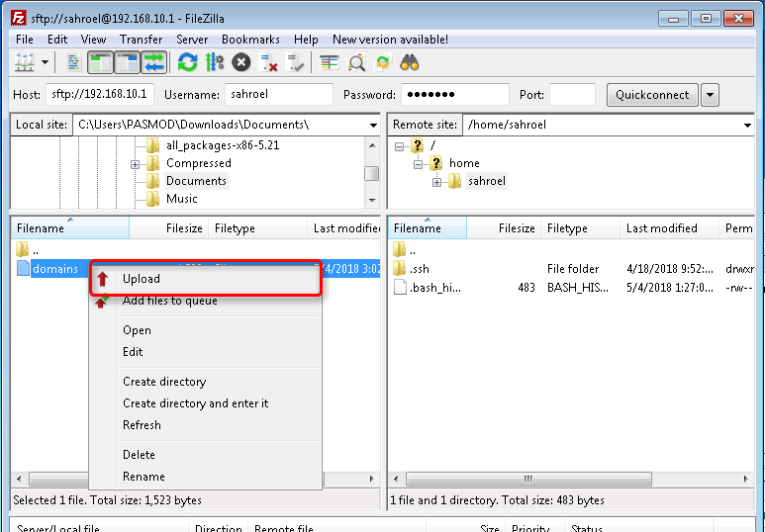Screen dimensions: 765x532
Task: Open parent folder in local file list
Action: point(28,249)
